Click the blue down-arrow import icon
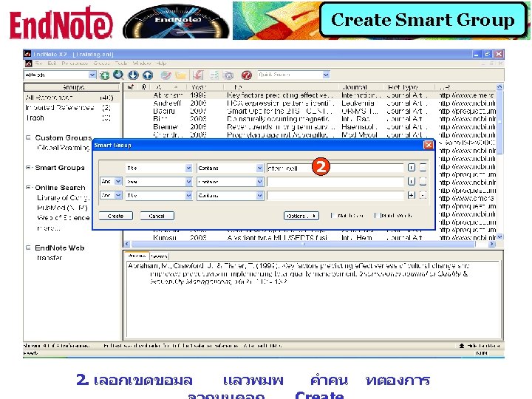The width and height of the screenshot is (532, 399). (x=133, y=75)
